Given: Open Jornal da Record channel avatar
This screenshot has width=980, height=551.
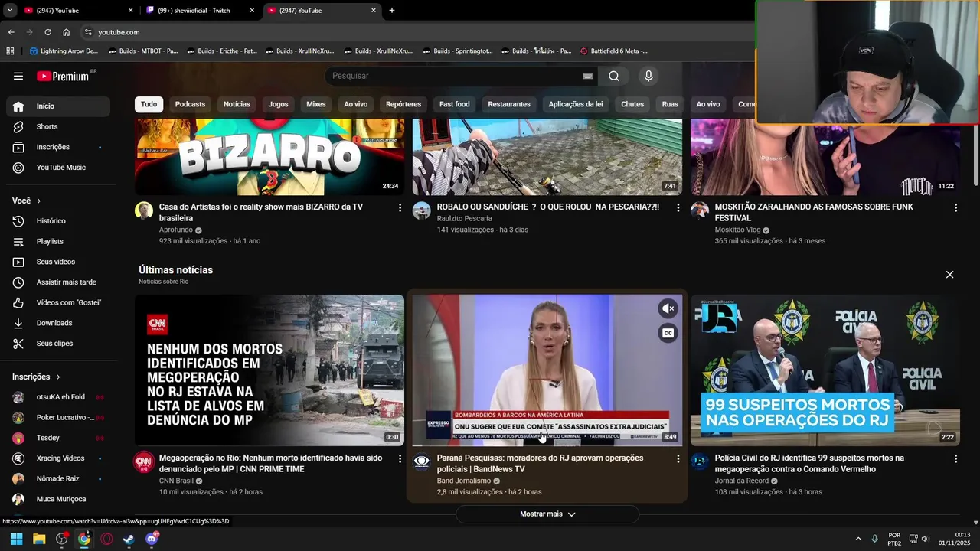Looking at the screenshot, I should coord(700,461).
